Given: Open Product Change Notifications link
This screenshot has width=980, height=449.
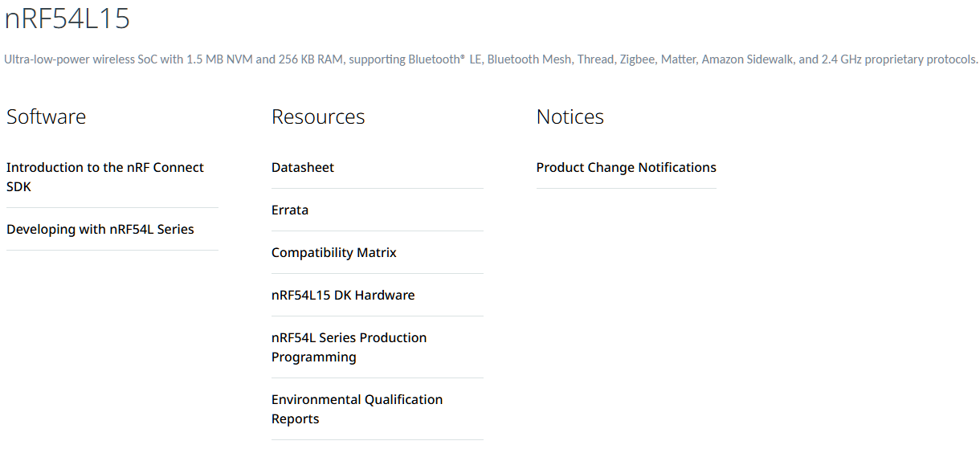Looking at the screenshot, I should point(627,167).
